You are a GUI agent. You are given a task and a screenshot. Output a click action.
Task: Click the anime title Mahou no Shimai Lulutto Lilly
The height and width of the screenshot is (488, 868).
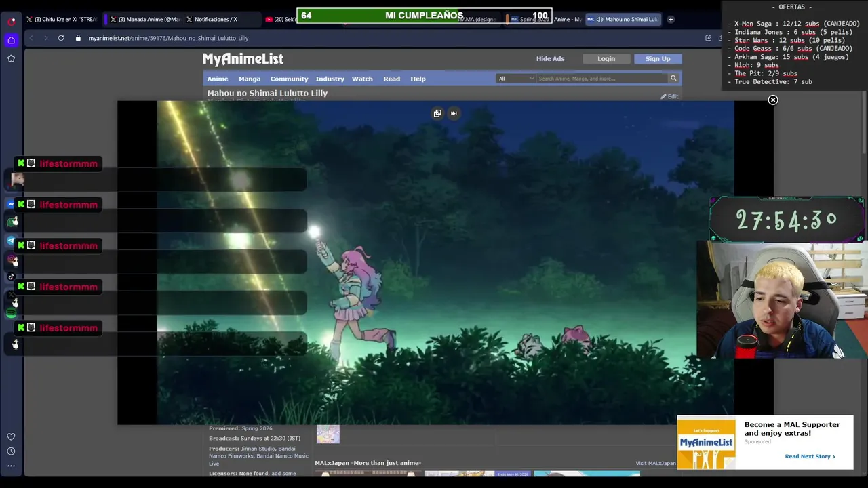267,93
